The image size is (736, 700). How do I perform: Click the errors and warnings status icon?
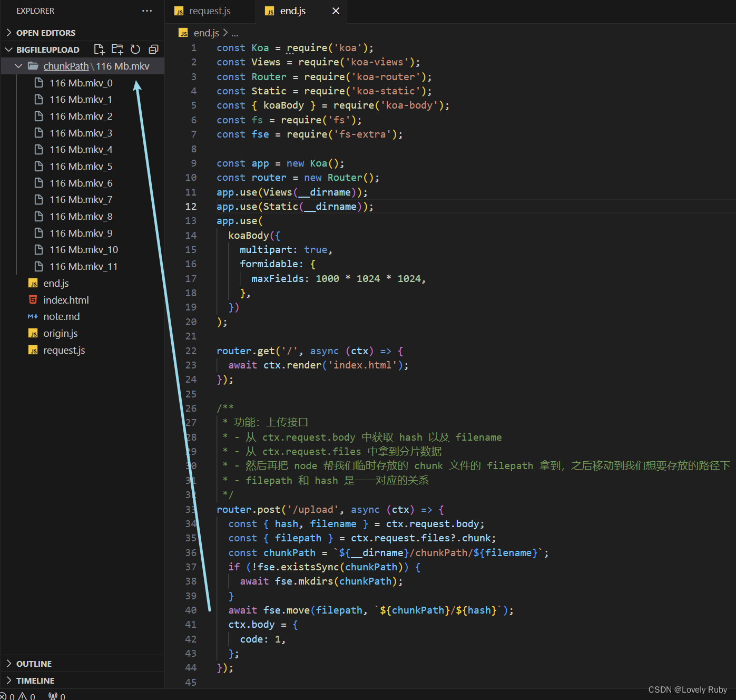click(x=18, y=696)
